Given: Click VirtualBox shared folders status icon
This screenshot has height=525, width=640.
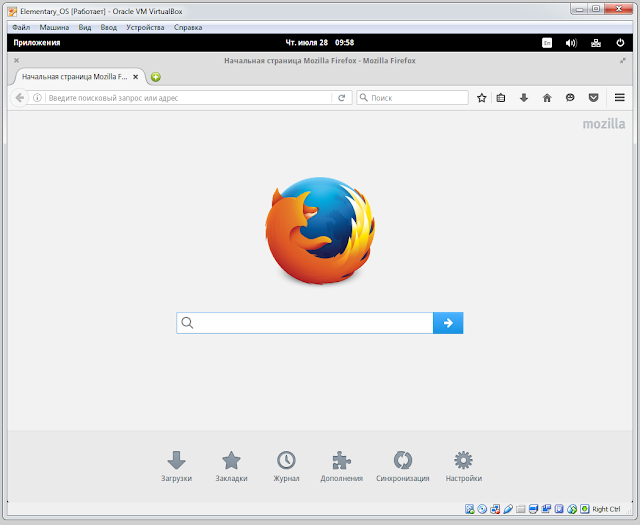Looking at the screenshot, I should [521, 509].
